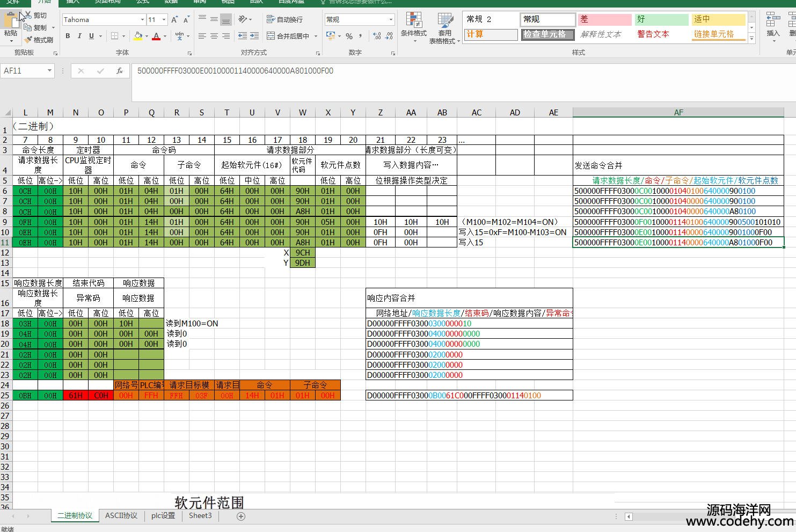Apply the 差 (Bad) cell style

(x=604, y=19)
